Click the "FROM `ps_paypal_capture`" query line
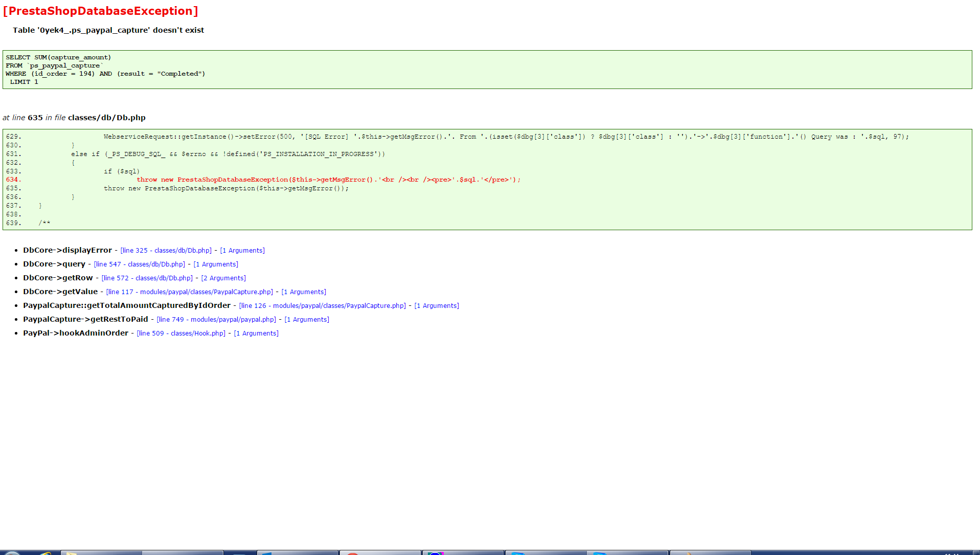Viewport: 980px width, 555px height. click(55, 65)
